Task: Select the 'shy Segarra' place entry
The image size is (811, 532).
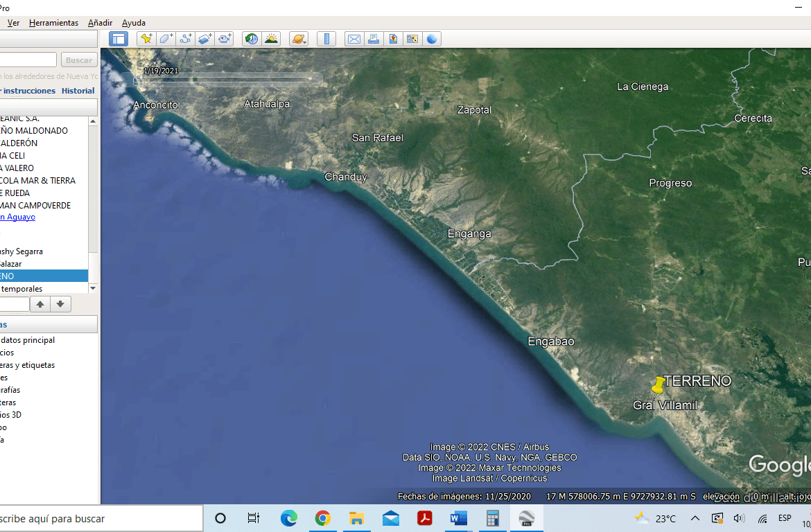Action: (x=21, y=251)
